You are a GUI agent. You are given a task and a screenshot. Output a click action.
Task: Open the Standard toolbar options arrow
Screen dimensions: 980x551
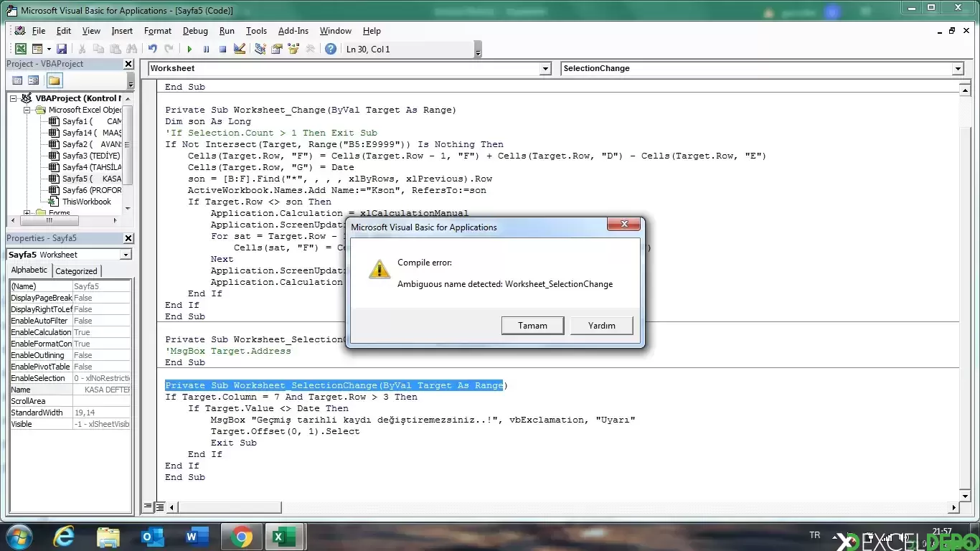point(478,50)
